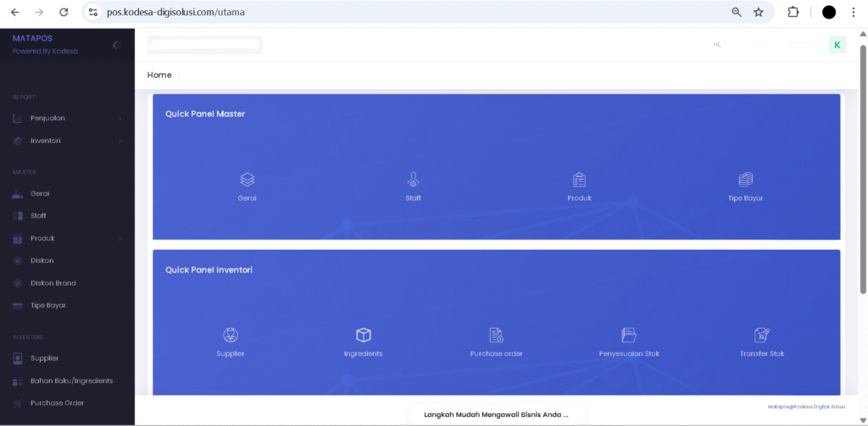Expand the Inventori report submenu chevron
Viewport: 868px width, 426px height.
click(120, 141)
